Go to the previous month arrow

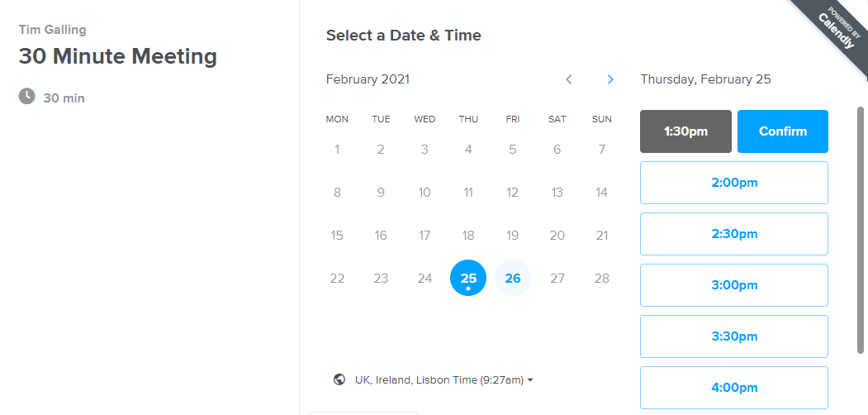point(568,79)
